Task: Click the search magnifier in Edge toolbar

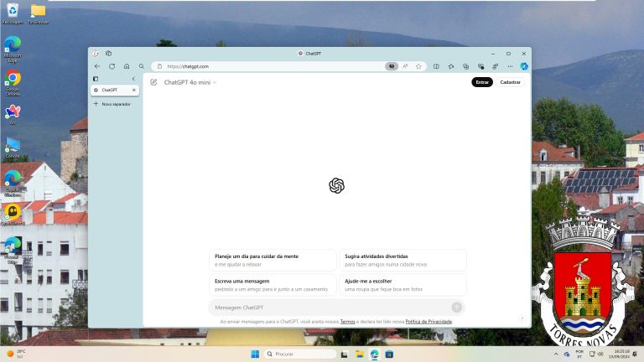Action: 141,66
